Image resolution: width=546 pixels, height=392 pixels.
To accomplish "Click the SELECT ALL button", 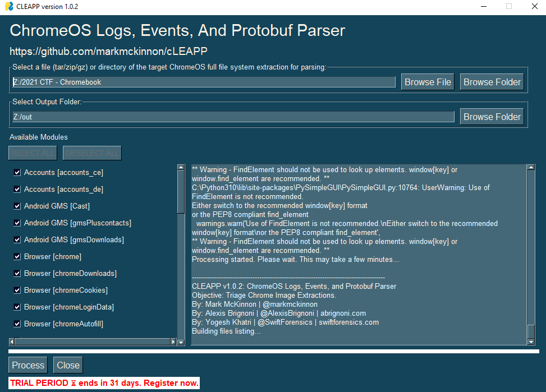I will tap(33, 153).
